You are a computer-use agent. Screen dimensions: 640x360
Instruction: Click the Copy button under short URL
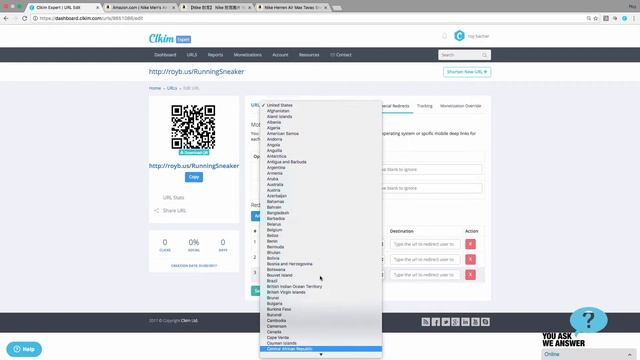click(x=194, y=177)
